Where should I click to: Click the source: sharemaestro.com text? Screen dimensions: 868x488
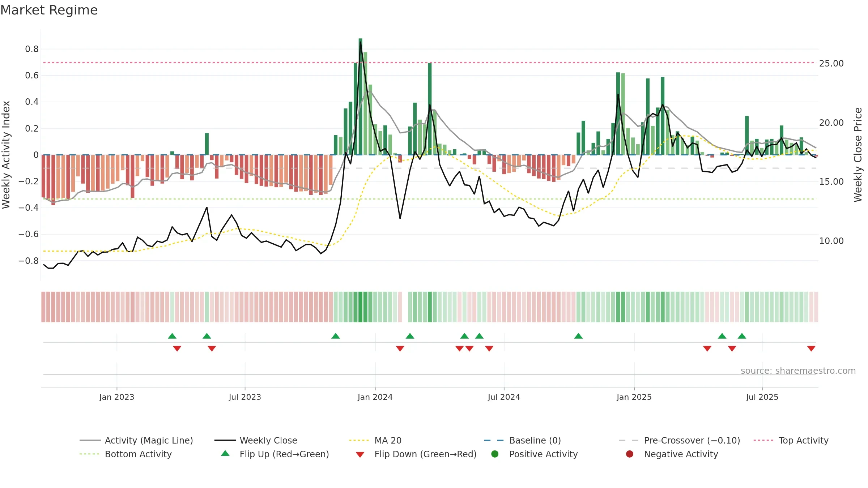pyautogui.click(x=798, y=371)
